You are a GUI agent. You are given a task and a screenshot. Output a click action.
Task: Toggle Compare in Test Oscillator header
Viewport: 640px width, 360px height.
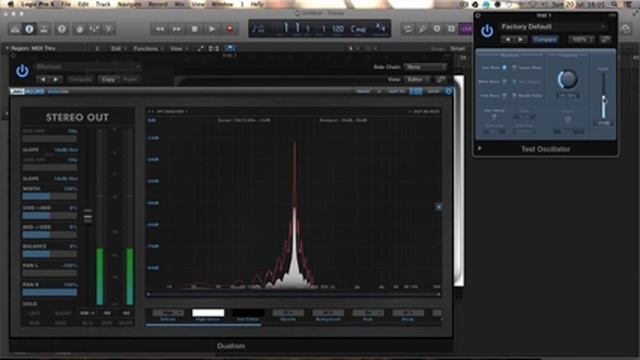pyautogui.click(x=545, y=40)
